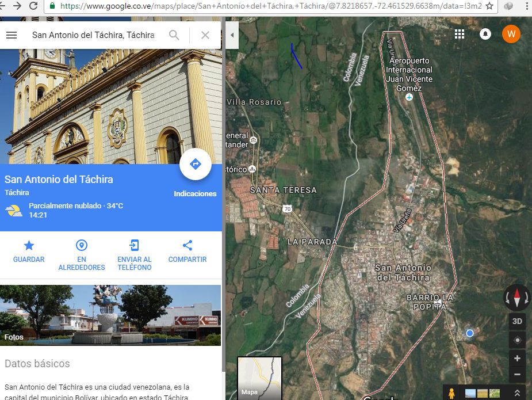The height and width of the screenshot is (400, 532).
Task: Click the search magnifier icon
Action: point(174,35)
